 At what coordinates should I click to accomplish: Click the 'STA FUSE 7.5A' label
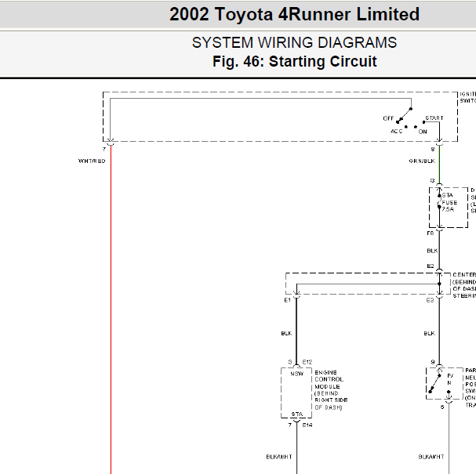(x=449, y=202)
